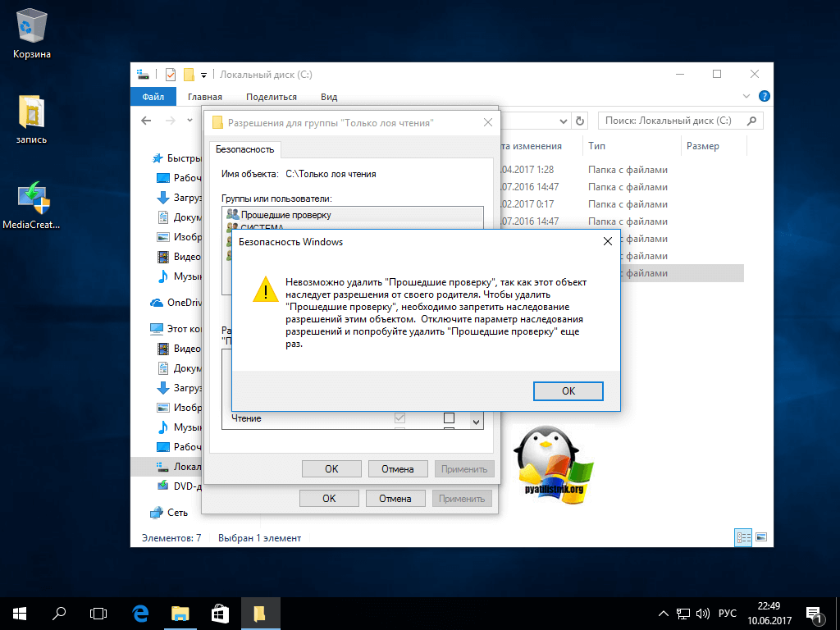
Task: Switch to large icons view in status bar
Action: coord(761,537)
